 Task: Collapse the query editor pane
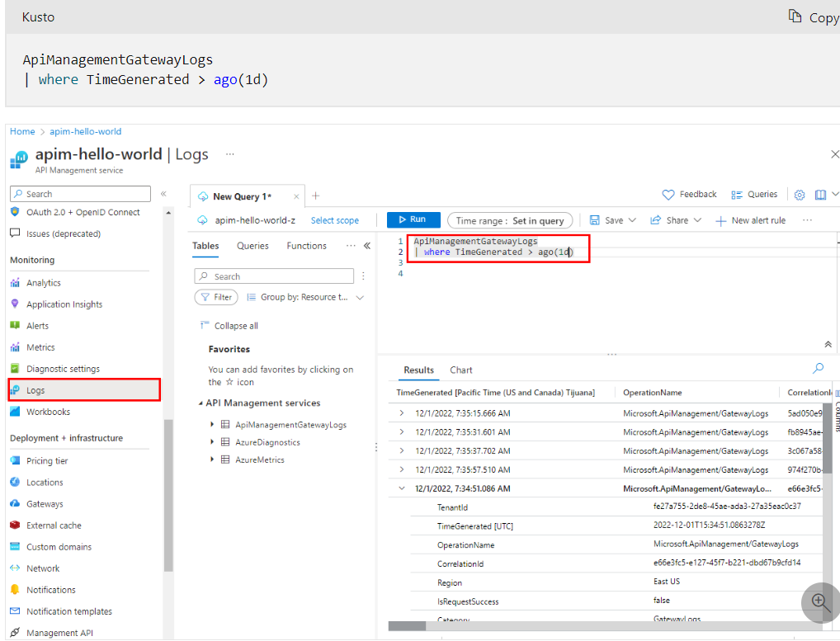tap(828, 344)
